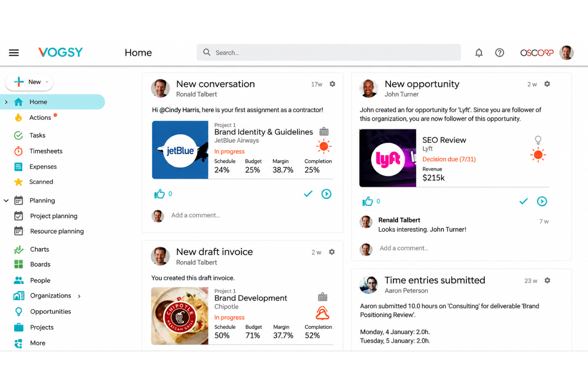Collapse the Planning section chevron
Screen dimensions: 588x392
coord(6,201)
